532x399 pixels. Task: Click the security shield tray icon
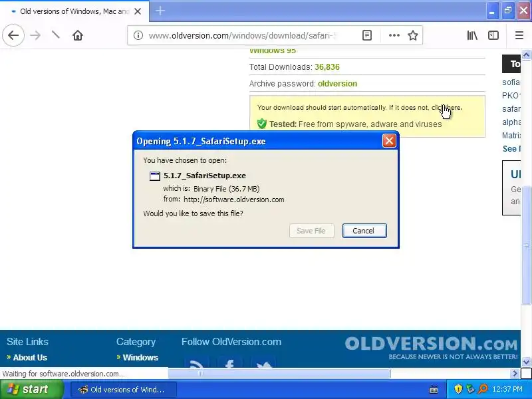[x=458, y=389]
